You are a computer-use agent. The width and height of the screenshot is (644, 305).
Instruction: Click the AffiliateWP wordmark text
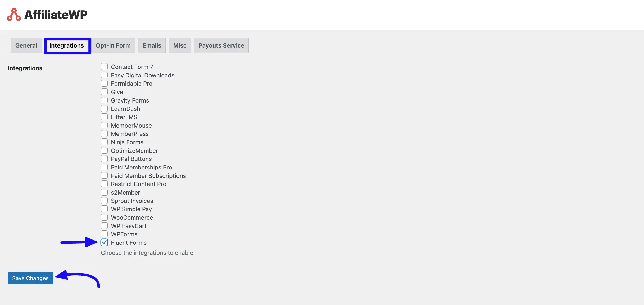[x=56, y=15]
